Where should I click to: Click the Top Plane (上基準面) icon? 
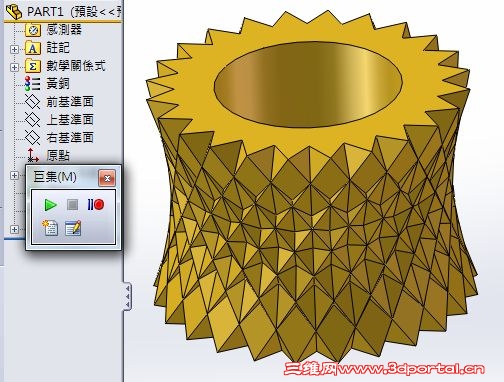pyautogui.click(x=33, y=120)
